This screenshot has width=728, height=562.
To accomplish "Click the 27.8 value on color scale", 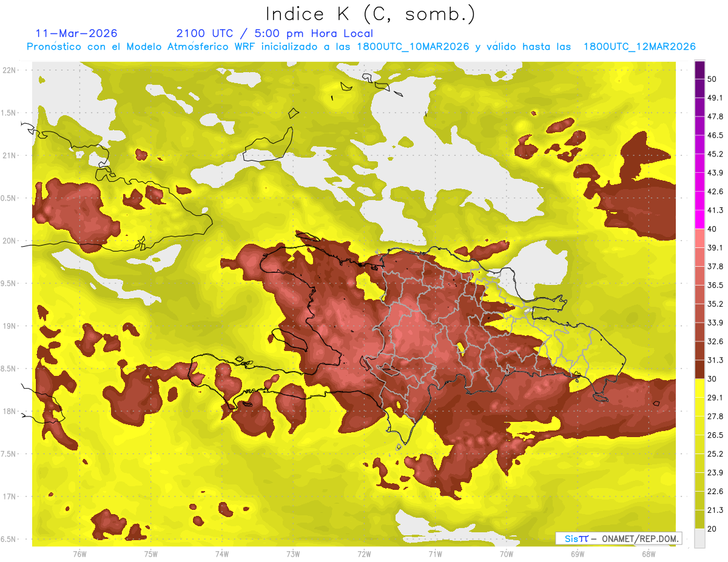I will (715, 416).
